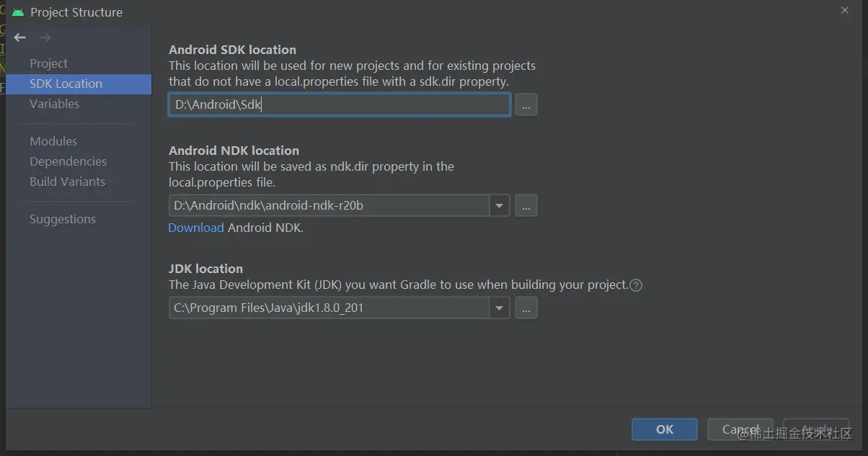The height and width of the screenshot is (456, 868).
Task: Focus the Android SDK location text field
Action: click(340, 105)
